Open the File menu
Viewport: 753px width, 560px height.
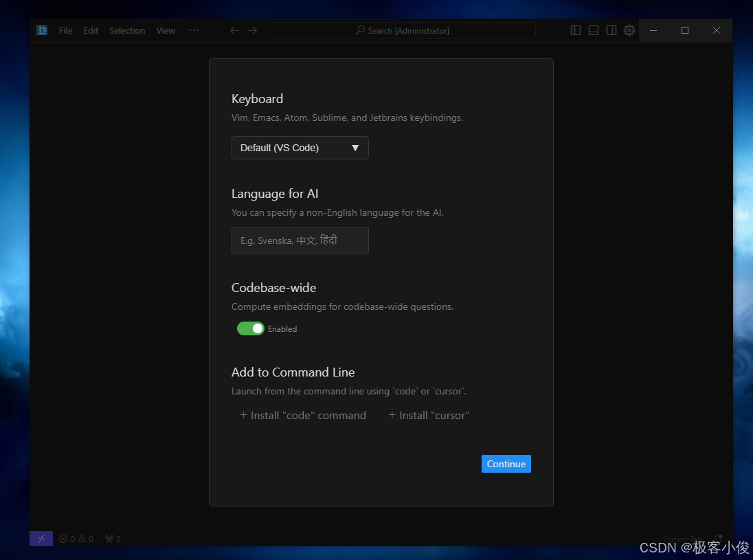point(66,30)
